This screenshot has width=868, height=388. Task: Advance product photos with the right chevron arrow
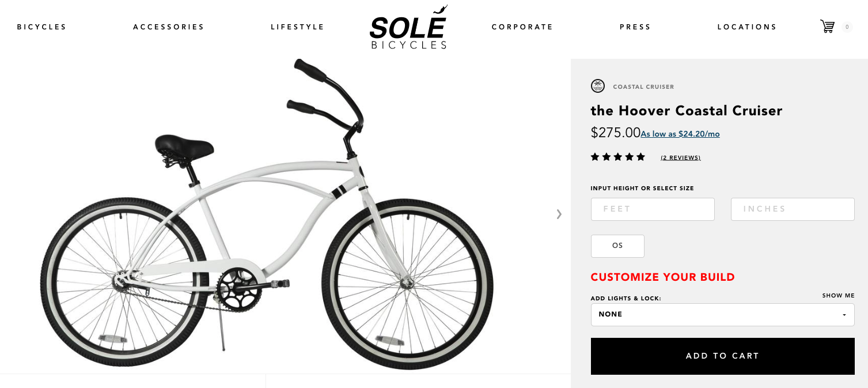click(x=558, y=214)
